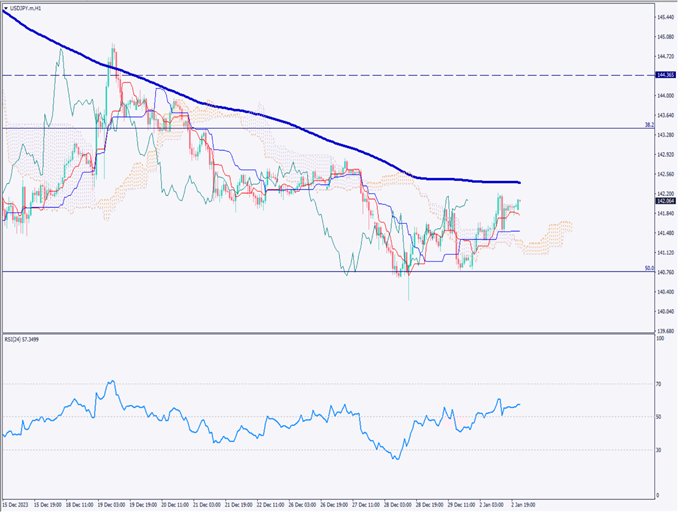
Task: Click the chart menu triangle beside USDJPY
Action: point(4,8)
